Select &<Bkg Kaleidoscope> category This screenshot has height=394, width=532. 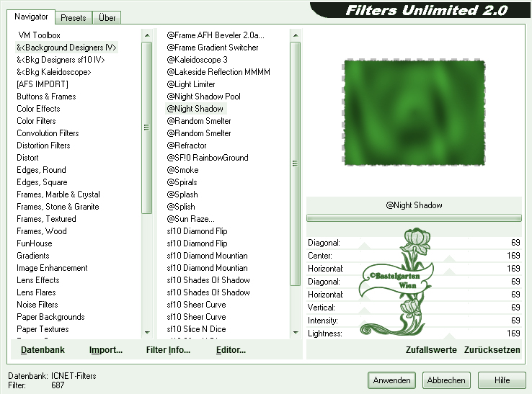[x=53, y=72]
